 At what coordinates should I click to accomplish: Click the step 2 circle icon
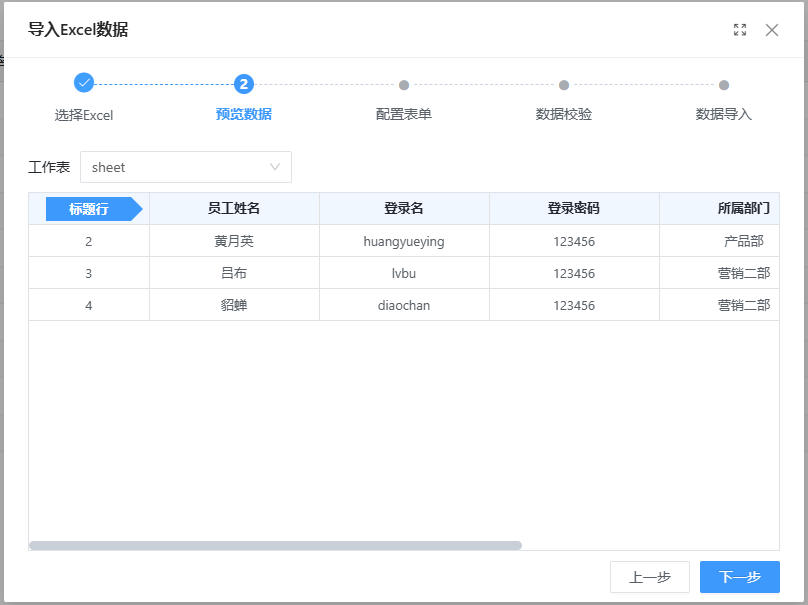pos(244,84)
